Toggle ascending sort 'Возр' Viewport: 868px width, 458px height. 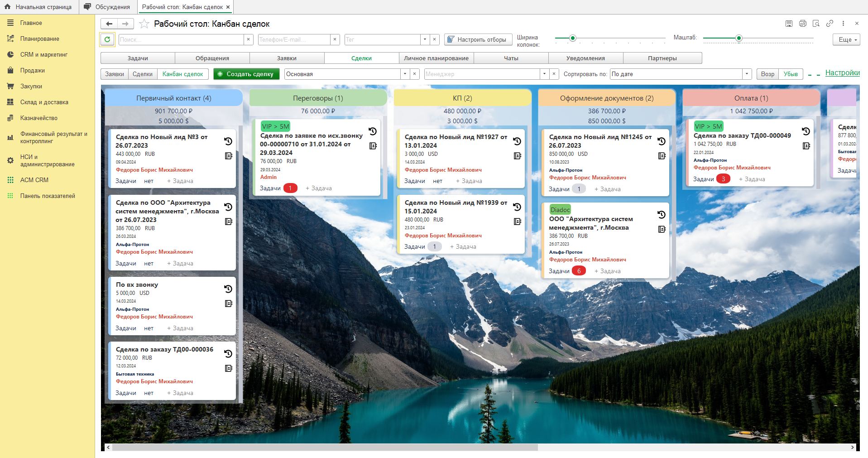pos(767,74)
